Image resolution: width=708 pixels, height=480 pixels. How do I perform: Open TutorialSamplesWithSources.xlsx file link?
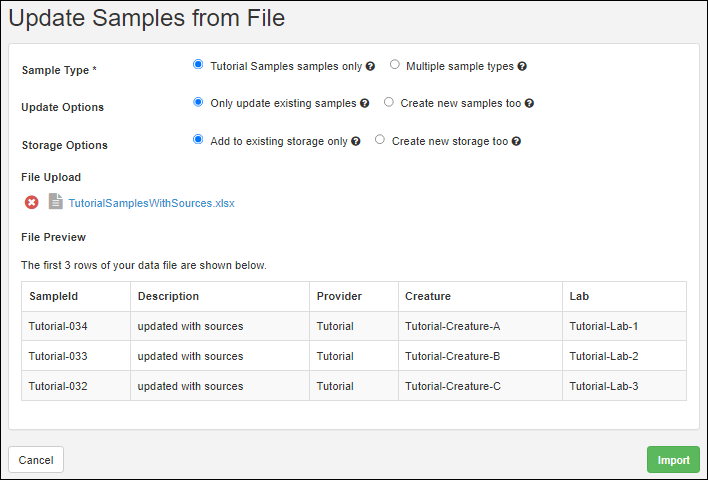coord(151,203)
